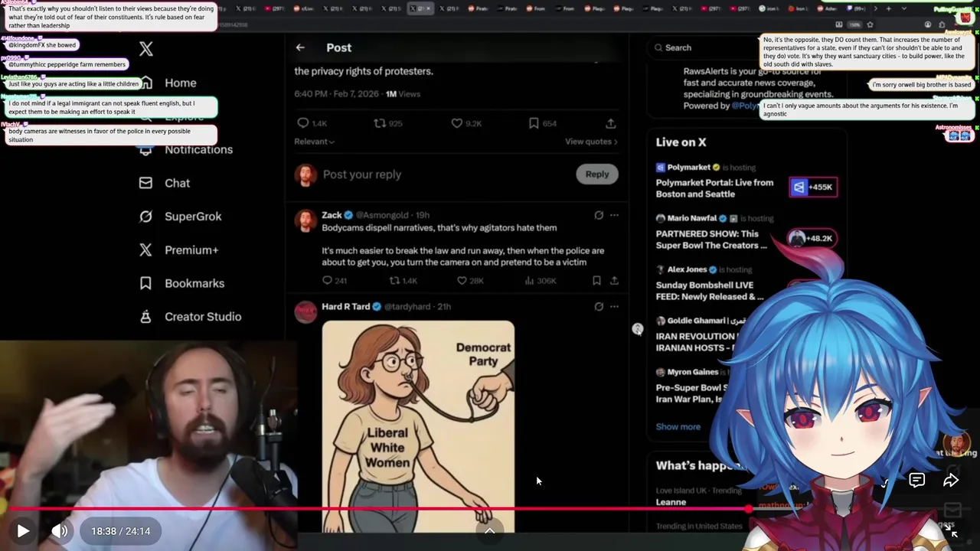
Task: Open Notifications in X sidebar
Action: point(198,149)
